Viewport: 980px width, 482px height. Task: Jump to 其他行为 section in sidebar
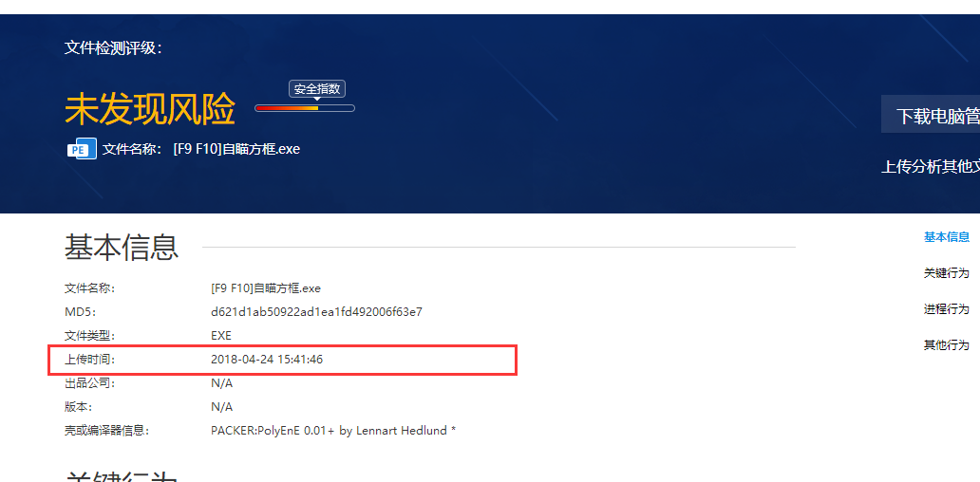(x=946, y=345)
